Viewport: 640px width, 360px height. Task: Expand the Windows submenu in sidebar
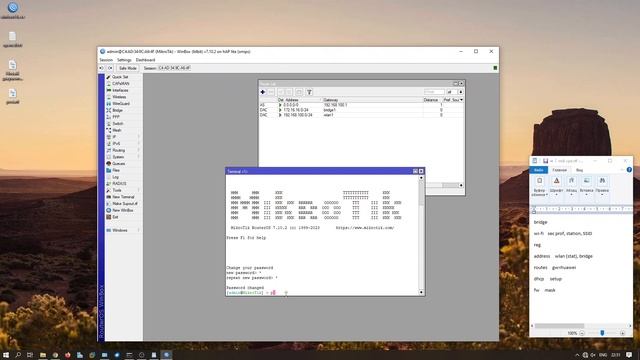tap(123, 230)
